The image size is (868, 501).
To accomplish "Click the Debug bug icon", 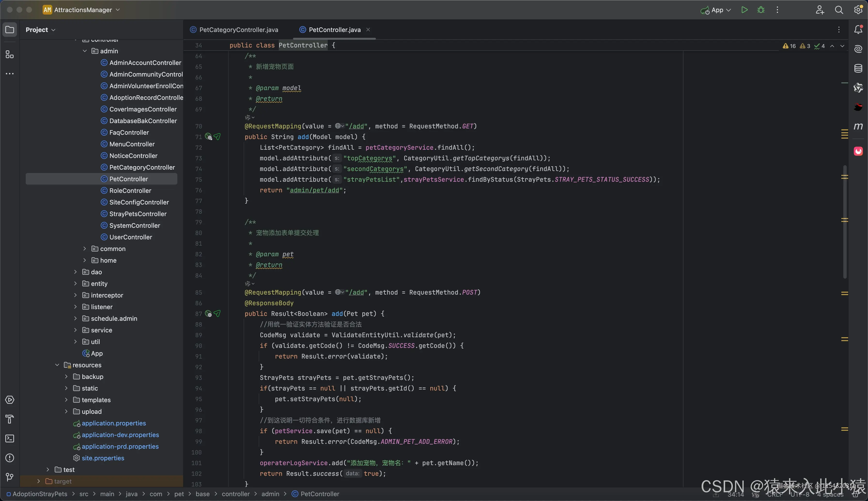I will click(x=761, y=10).
